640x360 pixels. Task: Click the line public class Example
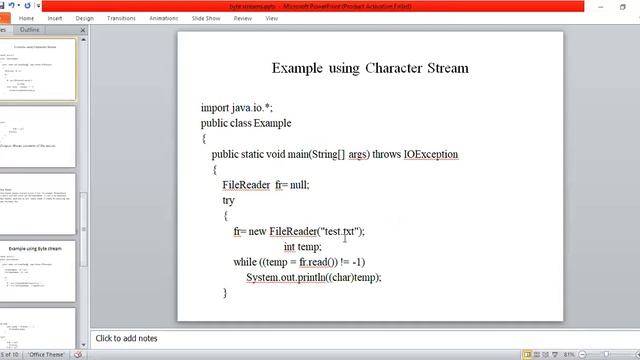click(246, 123)
